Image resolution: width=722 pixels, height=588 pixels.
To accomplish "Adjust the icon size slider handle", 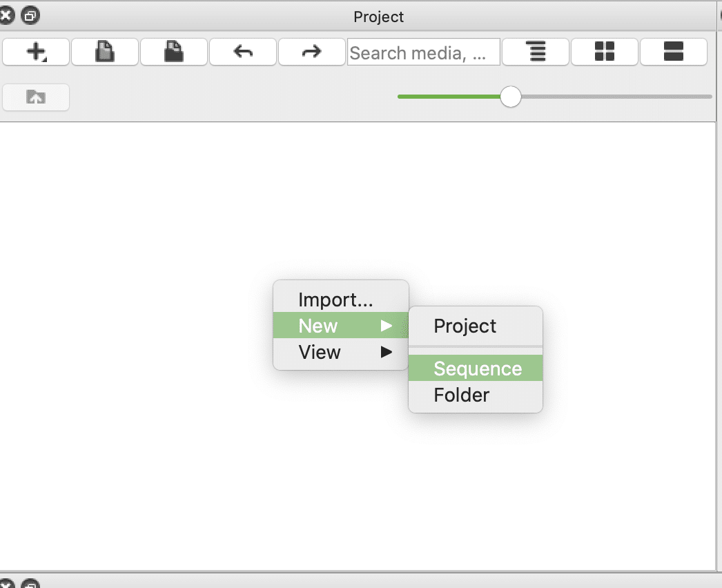I will click(511, 97).
